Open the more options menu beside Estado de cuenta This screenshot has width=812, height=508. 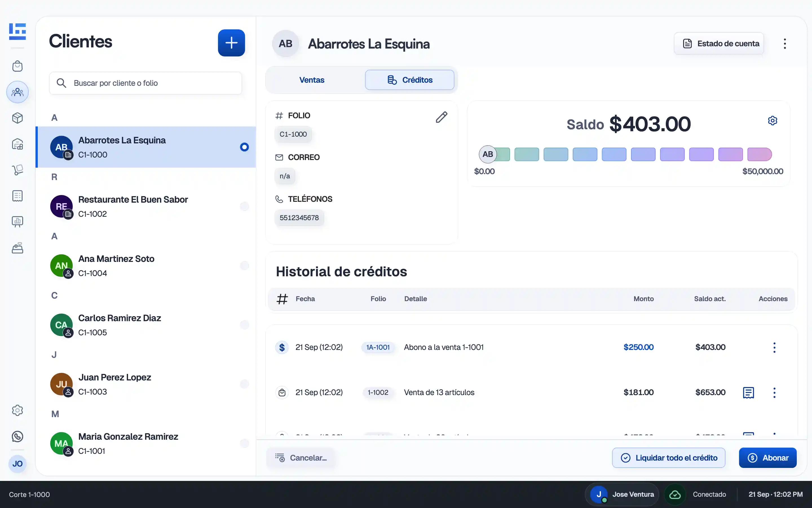[785, 44]
